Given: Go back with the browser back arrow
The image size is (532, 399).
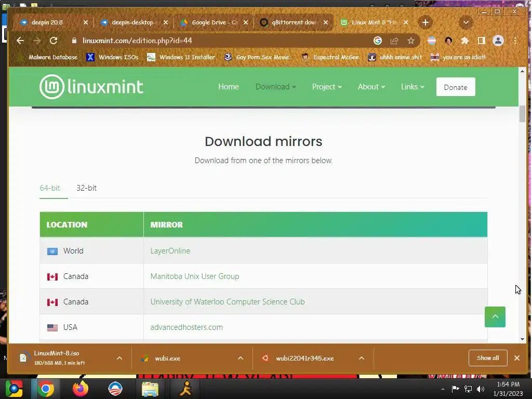Looking at the screenshot, I should click(x=20, y=41).
